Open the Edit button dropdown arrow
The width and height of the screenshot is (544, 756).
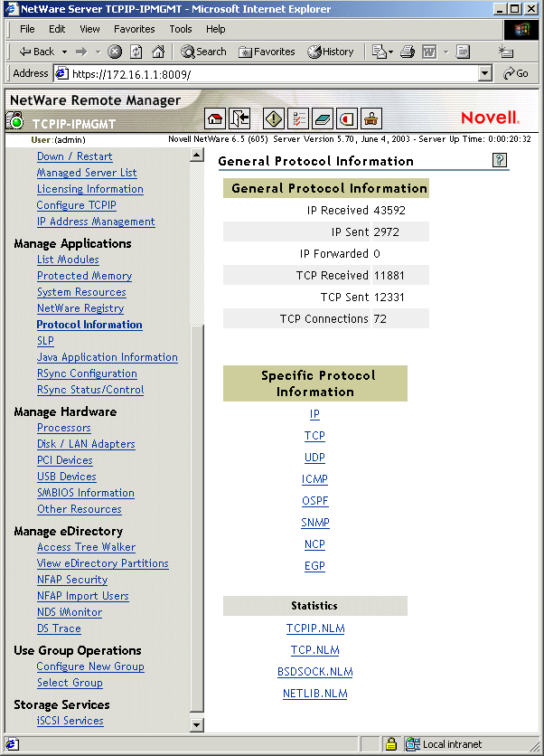(446, 52)
